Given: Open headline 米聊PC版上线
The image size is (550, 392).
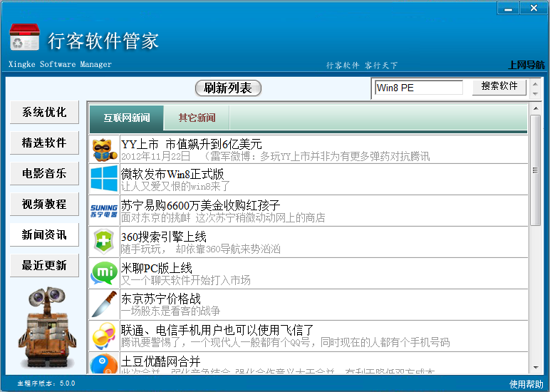Looking at the screenshot, I should pyautogui.click(x=157, y=268).
